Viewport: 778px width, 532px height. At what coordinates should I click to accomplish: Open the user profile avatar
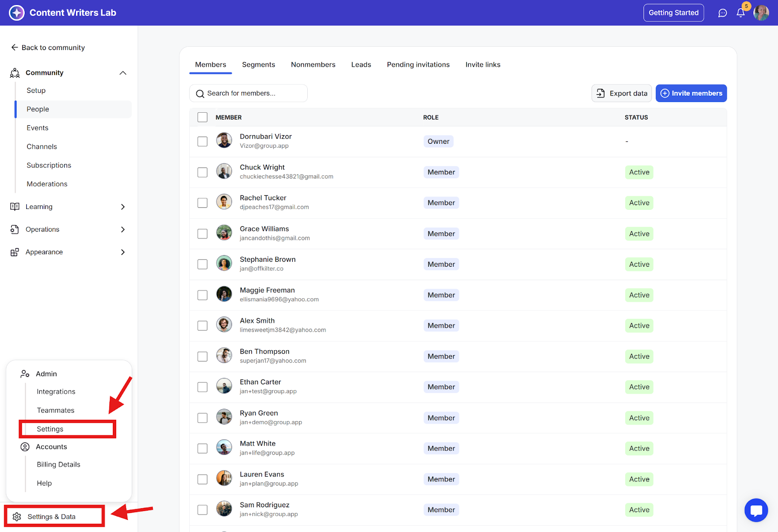point(761,13)
